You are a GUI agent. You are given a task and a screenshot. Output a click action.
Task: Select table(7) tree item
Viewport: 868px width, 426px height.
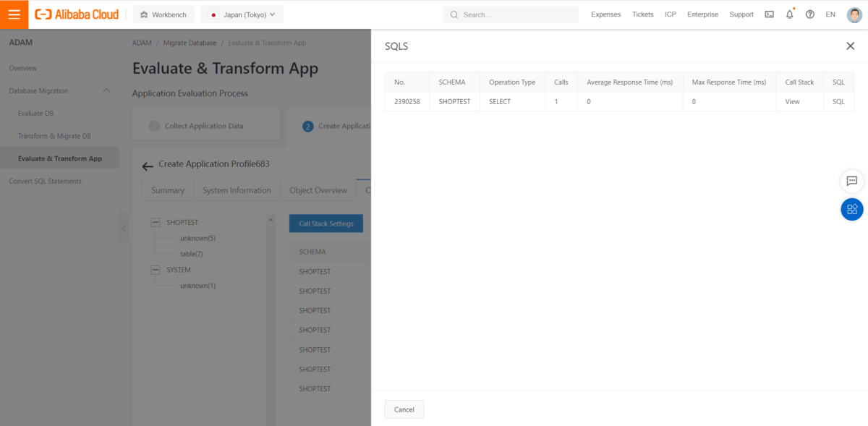pos(192,255)
